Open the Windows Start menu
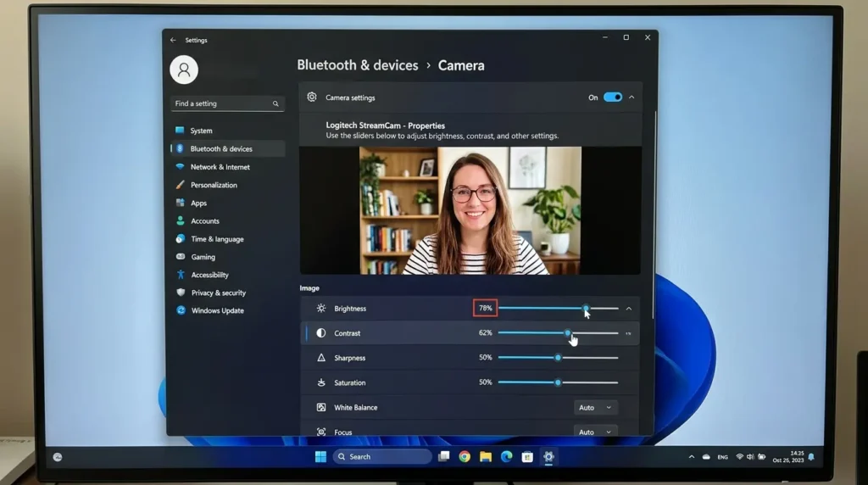 pos(320,456)
